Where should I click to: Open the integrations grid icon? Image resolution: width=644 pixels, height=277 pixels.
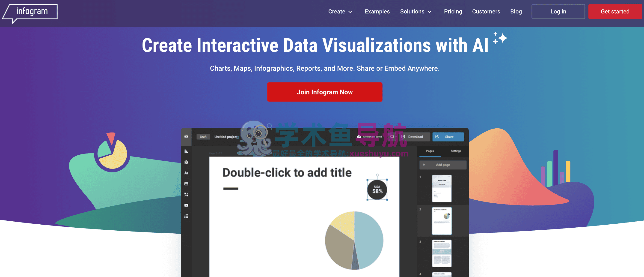coord(186,216)
